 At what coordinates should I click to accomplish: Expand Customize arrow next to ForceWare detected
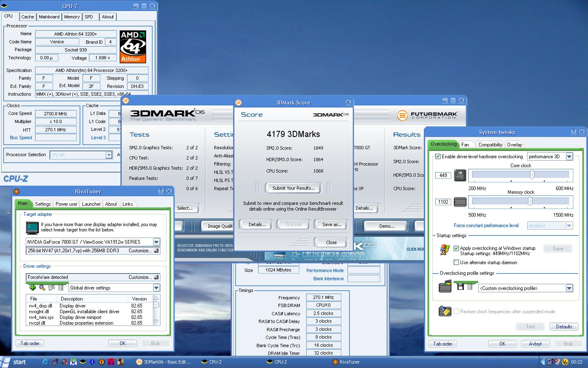click(x=156, y=277)
